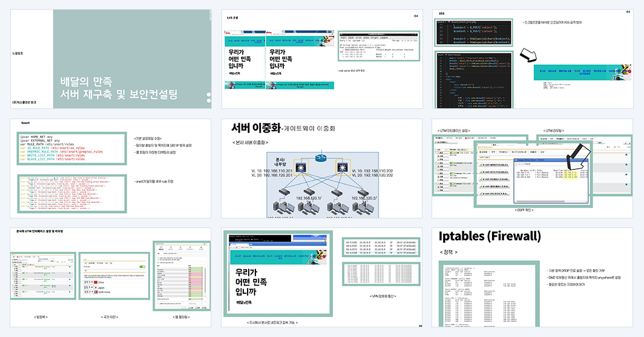Open the Snort configuration slide
The image size is (644, 337).
pos(111,168)
